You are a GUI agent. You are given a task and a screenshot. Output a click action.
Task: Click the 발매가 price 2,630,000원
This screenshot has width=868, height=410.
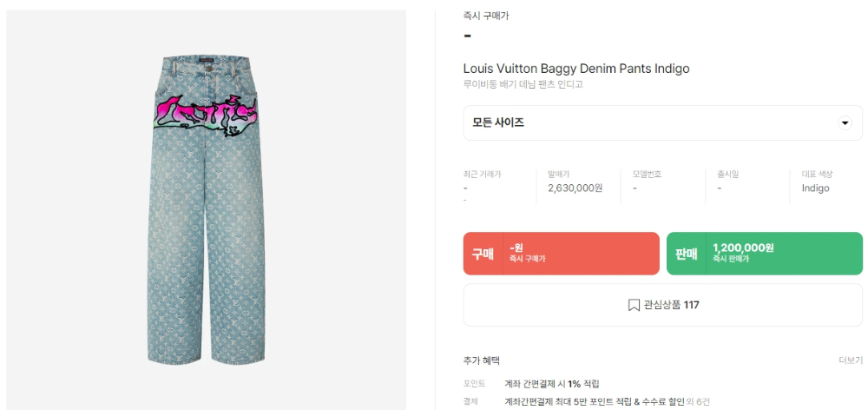click(x=575, y=188)
